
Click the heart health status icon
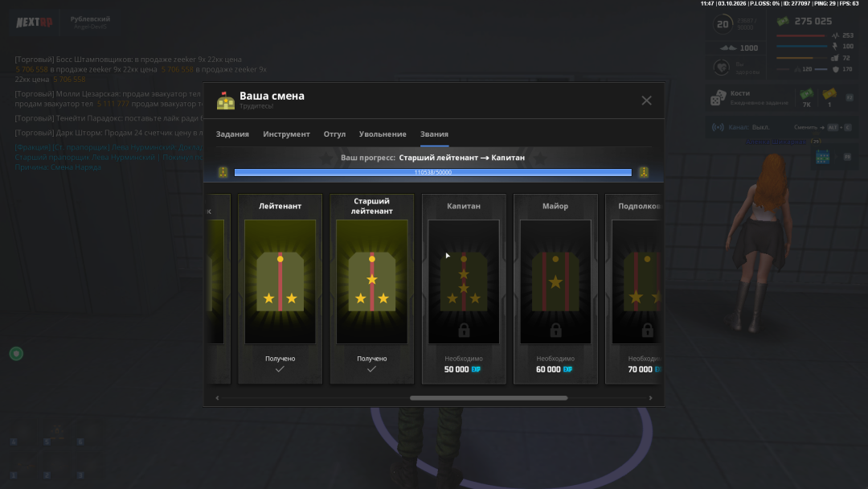[x=721, y=68]
